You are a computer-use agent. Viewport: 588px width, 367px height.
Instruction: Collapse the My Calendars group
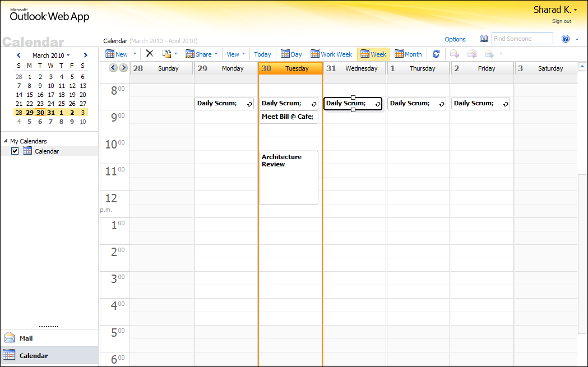(x=6, y=141)
